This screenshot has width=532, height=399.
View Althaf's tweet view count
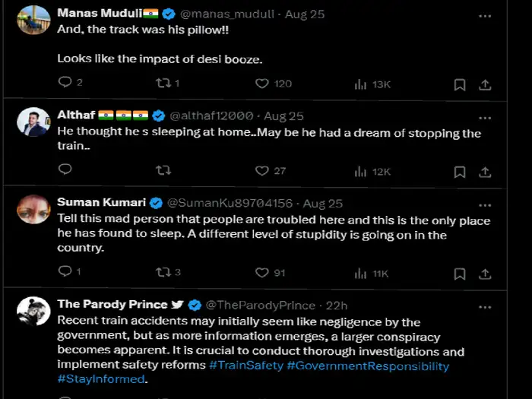point(372,171)
